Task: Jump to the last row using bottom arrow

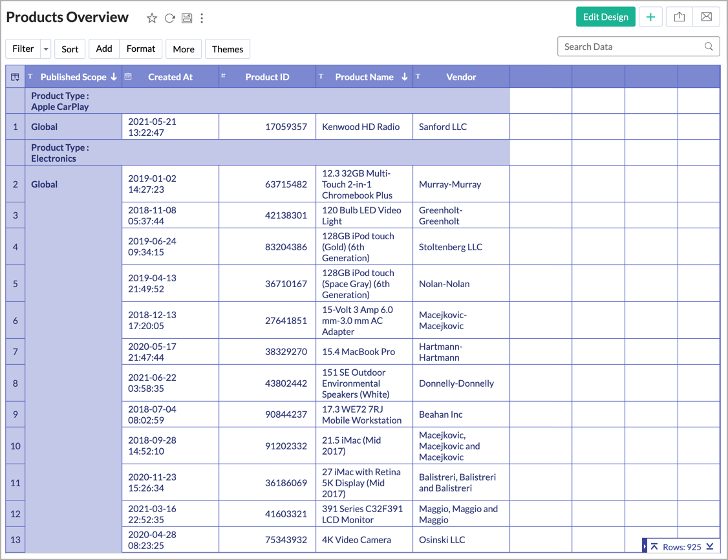Action: (x=710, y=546)
